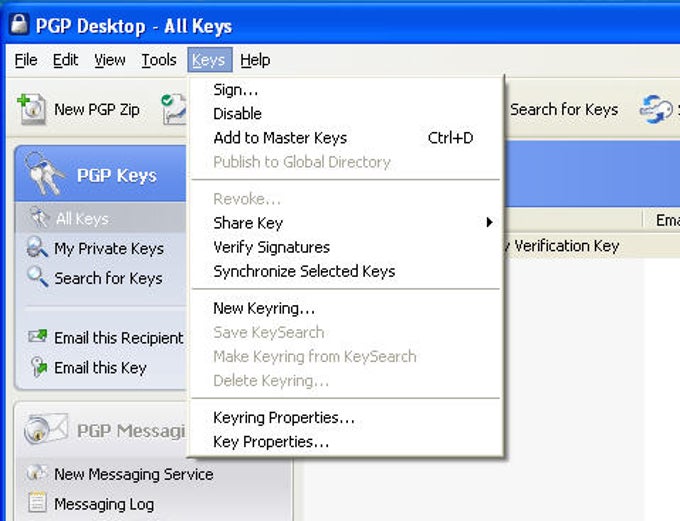
Task: Click the PGP Messaging envelope icon
Action: [46, 429]
